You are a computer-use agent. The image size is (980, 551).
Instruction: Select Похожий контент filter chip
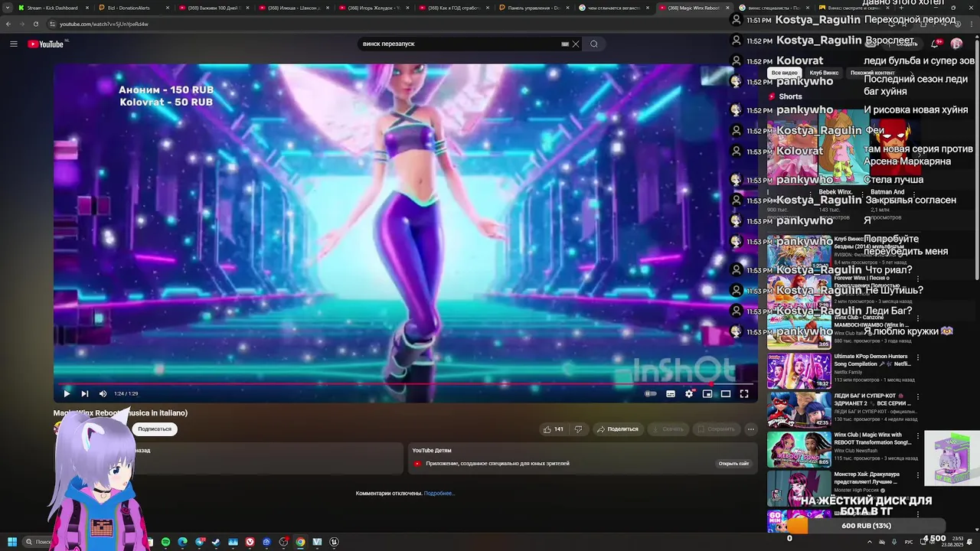(x=872, y=73)
